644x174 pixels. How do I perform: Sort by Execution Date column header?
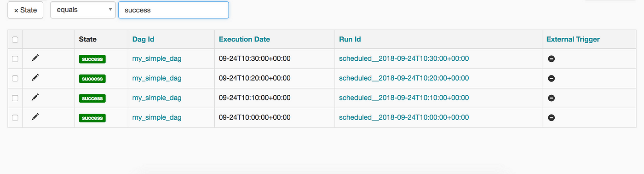pyautogui.click(x=244, y=39)
